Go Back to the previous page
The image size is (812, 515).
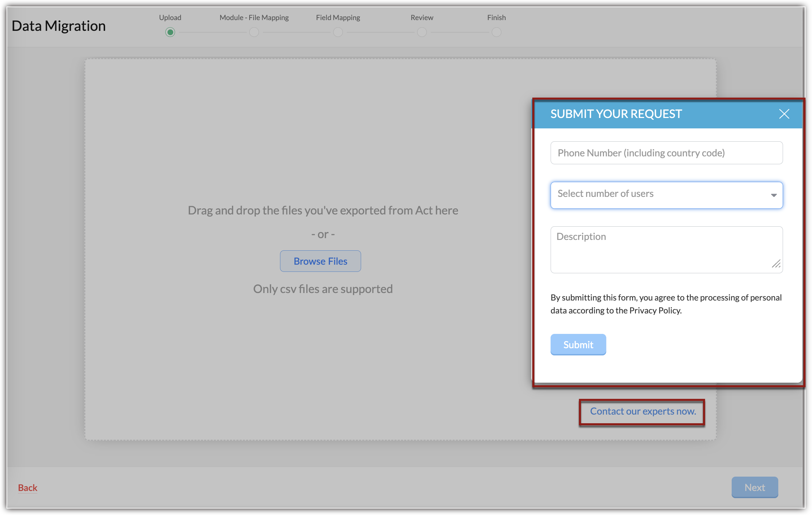[x=28, y=488]
